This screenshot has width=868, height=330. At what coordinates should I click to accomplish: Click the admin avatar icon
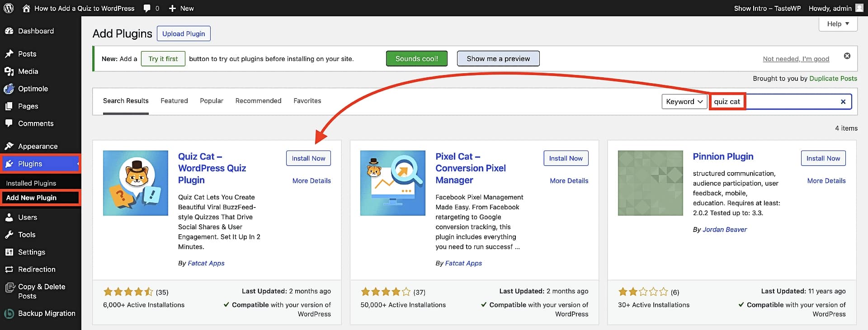click(859, 8)
